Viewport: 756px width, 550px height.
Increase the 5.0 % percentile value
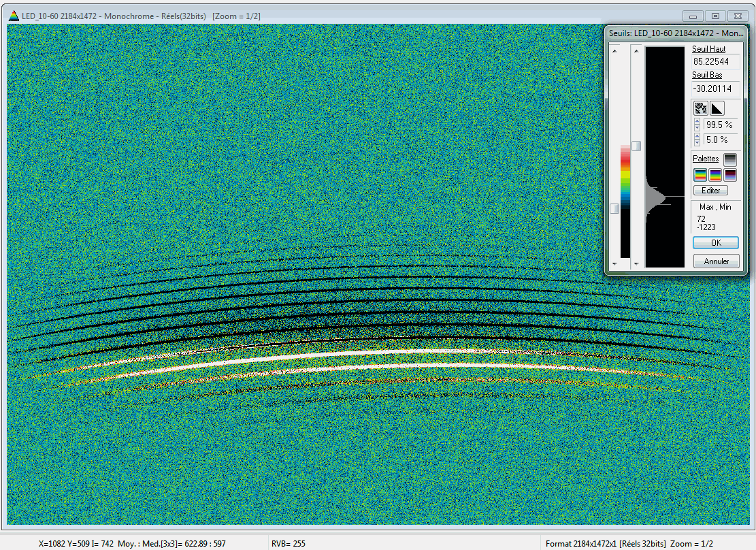click(x=697, y=137)
